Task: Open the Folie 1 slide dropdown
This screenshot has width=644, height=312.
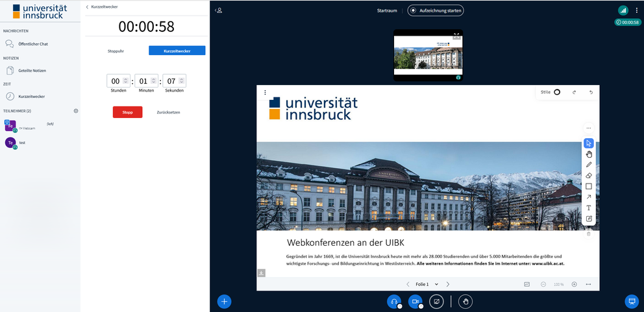Action: [x=427, y=284]
